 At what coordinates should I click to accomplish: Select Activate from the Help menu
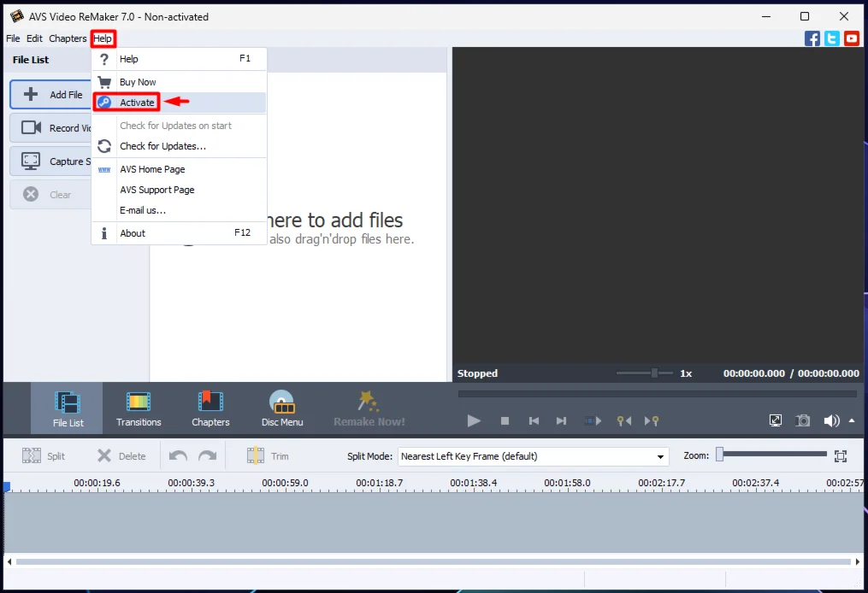(137, 103)
